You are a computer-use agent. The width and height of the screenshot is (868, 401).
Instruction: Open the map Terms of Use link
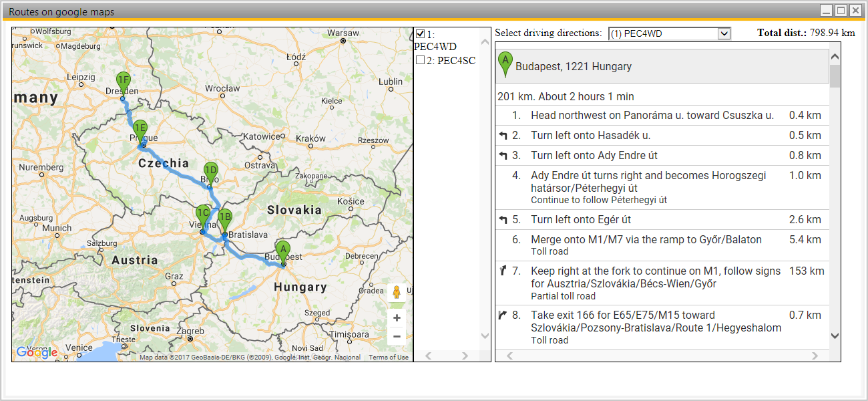point(389,358)
